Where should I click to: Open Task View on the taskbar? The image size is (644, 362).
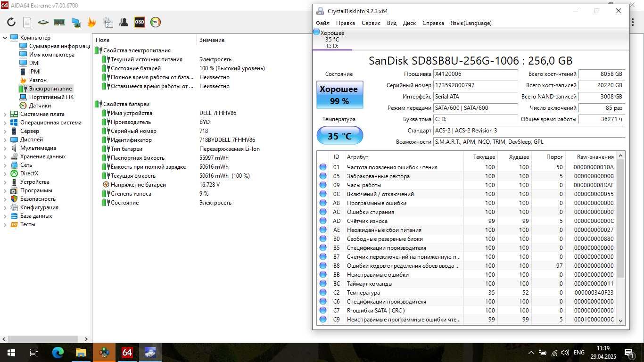coord(33,353)
